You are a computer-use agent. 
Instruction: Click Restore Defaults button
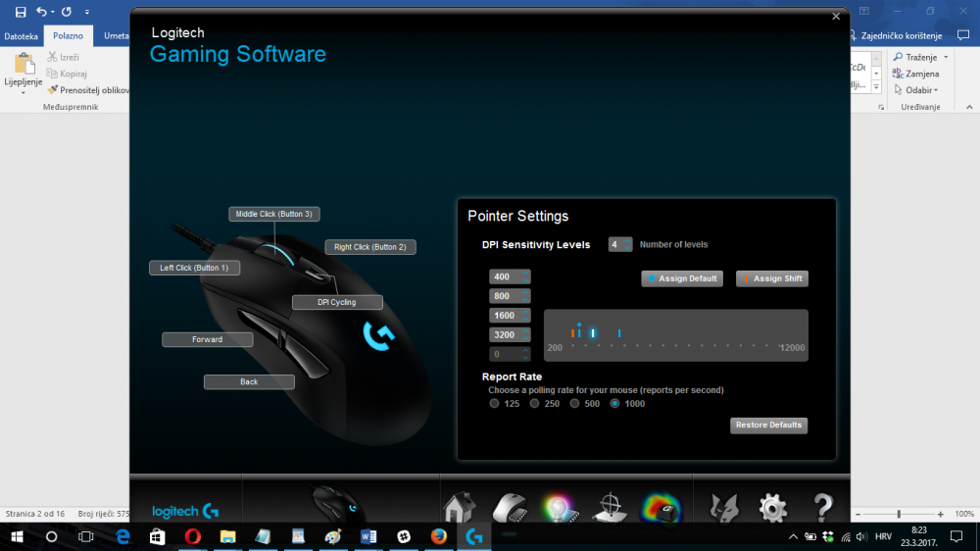(768, 426)
